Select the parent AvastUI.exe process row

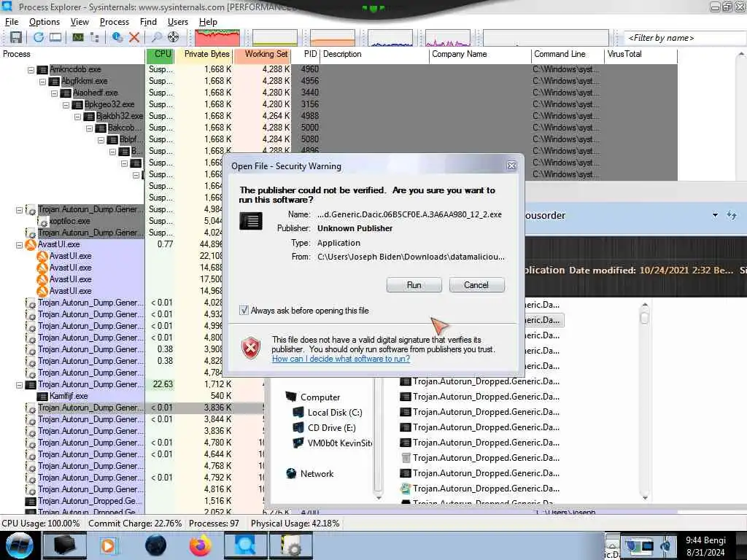click(58, 244)
